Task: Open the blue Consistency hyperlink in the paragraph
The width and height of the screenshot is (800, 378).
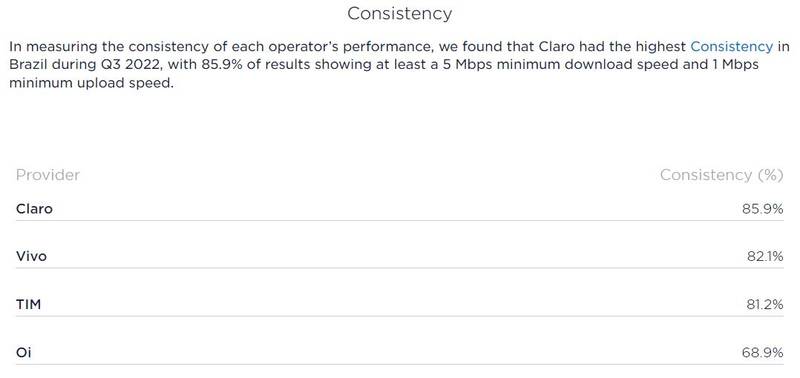Action: 731,46
